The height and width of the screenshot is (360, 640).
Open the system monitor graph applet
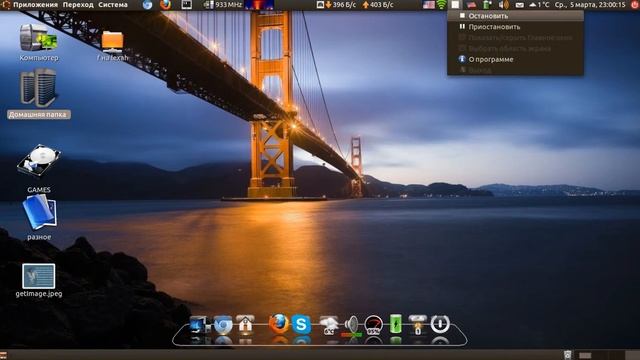click(x=259, y=5)
